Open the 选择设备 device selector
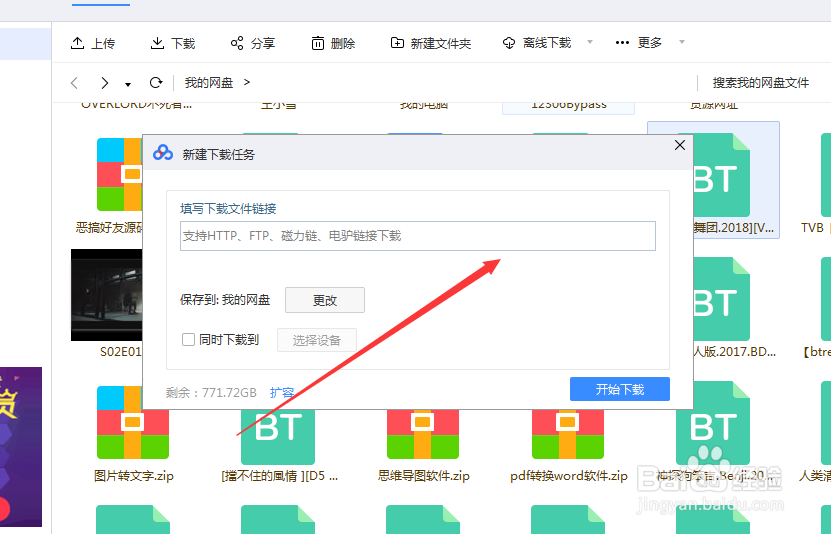The image size is (831, 534). tap(317, 340)
